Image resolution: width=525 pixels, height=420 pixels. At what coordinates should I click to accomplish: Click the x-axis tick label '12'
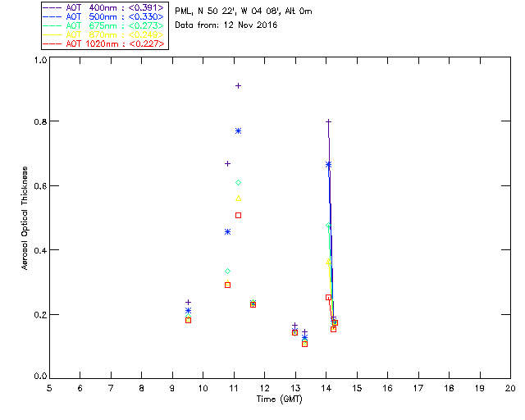pos(264,388)
